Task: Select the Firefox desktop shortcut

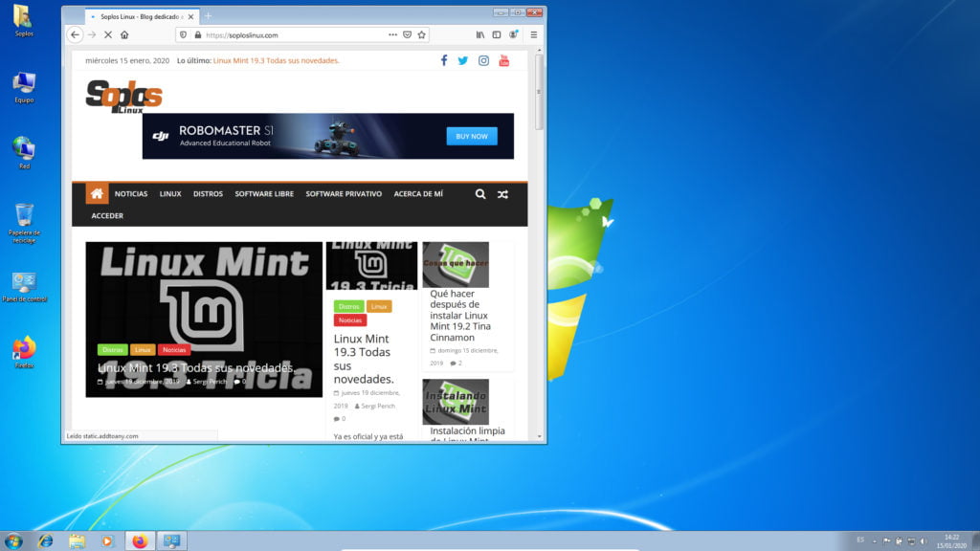Action: (24, 353)
